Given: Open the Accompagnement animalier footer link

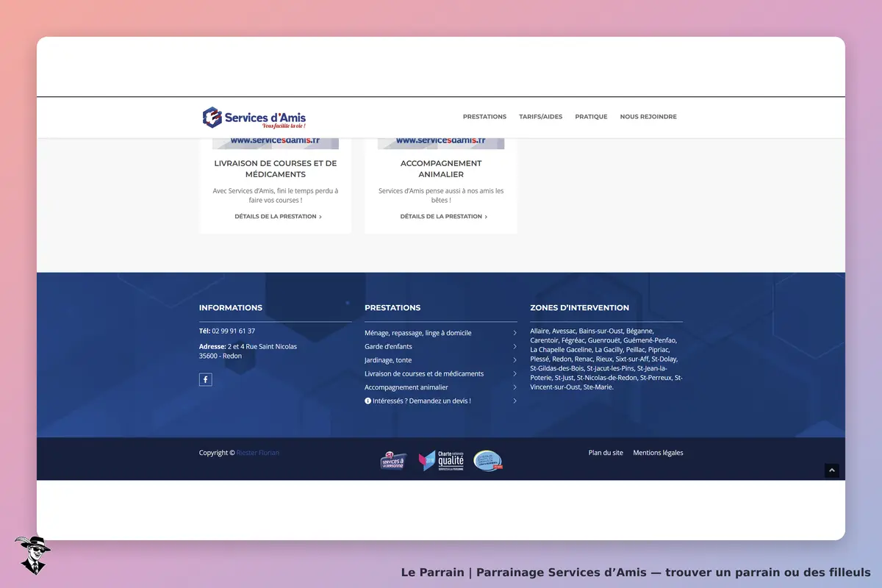Looking at the screenshot, I should tap(406, 387).
